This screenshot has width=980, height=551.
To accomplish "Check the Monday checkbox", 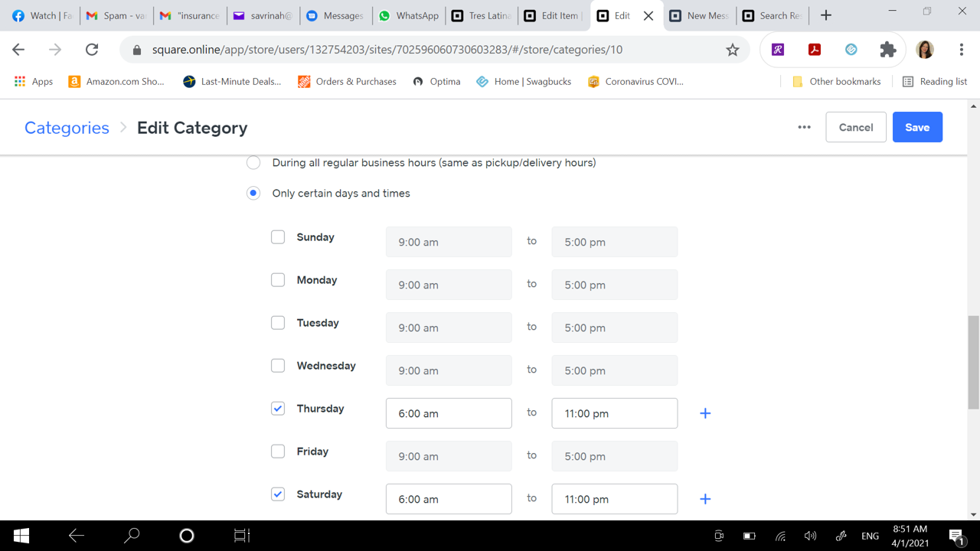I will pyautogui.click(x=278, y=280).
